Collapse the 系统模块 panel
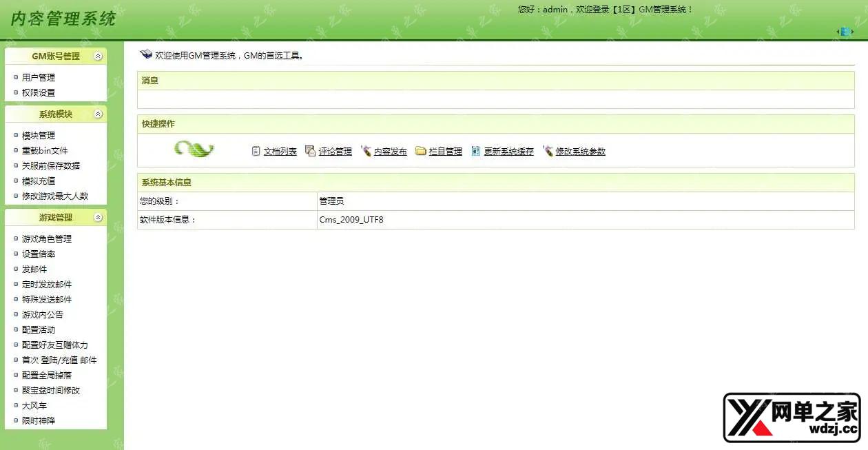This screenshot has width=868, height=450. tap(98, 114)
